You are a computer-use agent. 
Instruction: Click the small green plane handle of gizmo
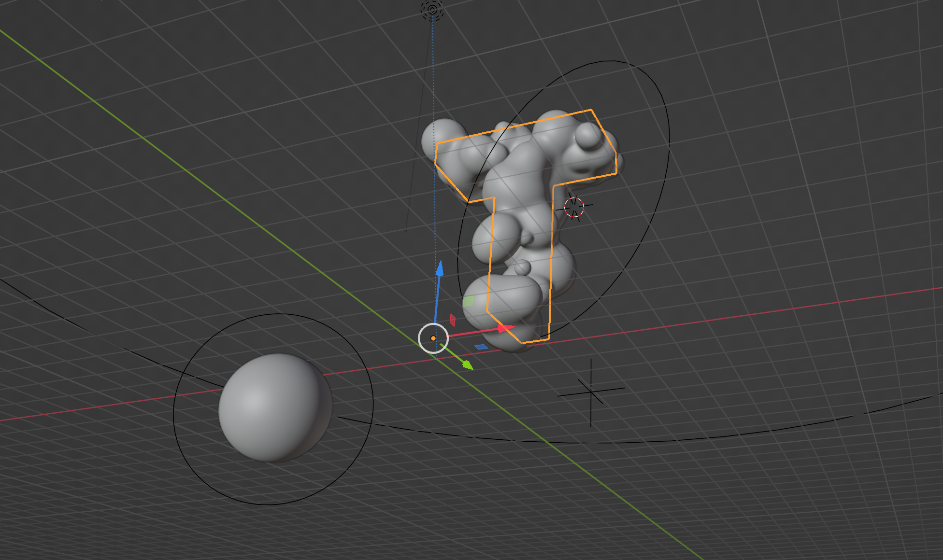point(468,302)
